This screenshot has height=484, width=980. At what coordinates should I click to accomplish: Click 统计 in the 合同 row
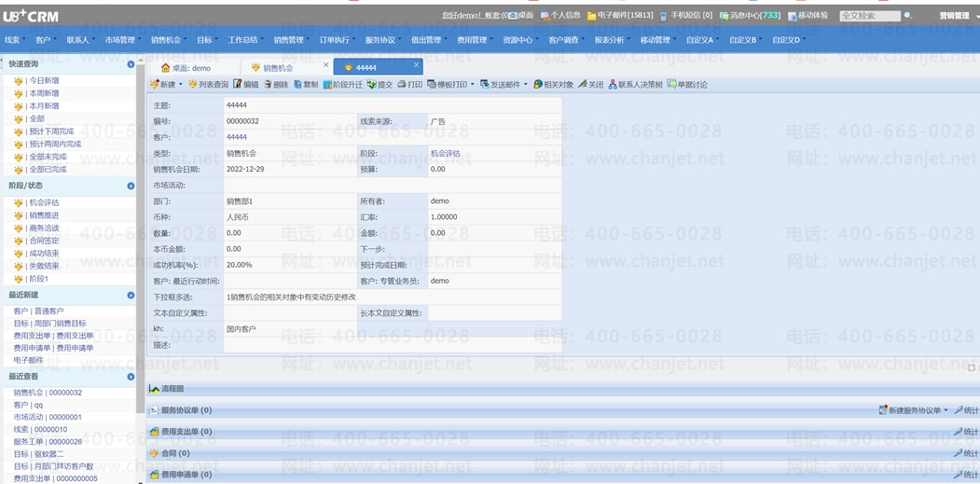pos(966,452)
